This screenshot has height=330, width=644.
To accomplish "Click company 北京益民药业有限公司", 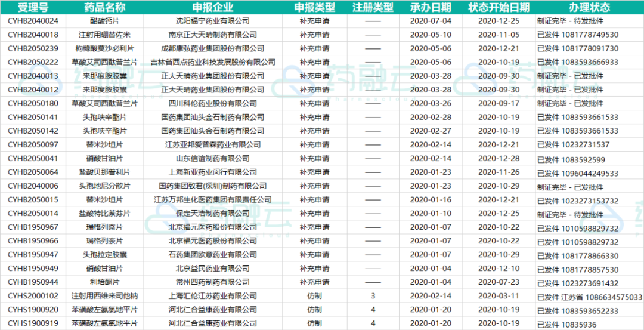I will (213, 269).
